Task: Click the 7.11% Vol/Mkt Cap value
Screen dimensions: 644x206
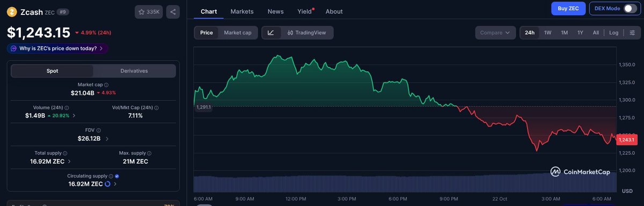Action: coord(135,115)
